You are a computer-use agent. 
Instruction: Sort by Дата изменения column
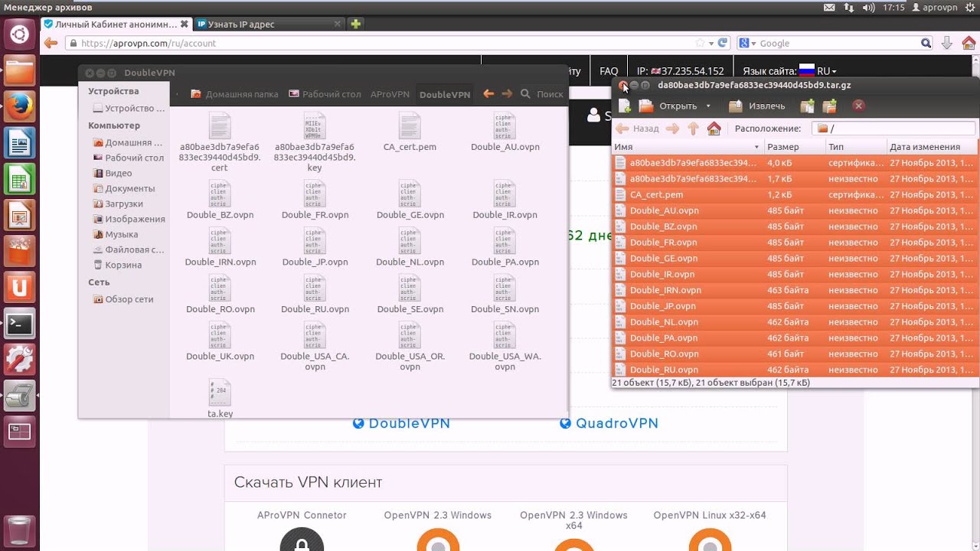click(933, 147)
